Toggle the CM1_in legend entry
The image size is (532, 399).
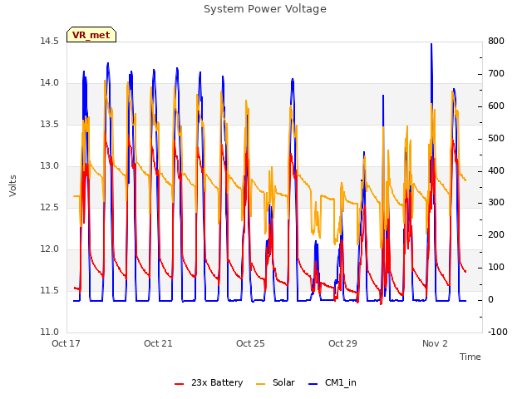coord(332,382)
